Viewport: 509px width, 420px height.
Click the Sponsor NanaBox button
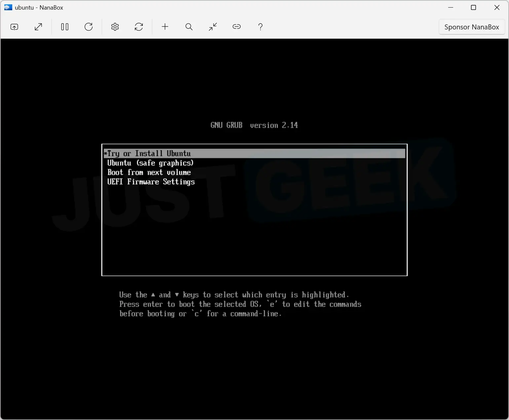[x=472, y=27]
